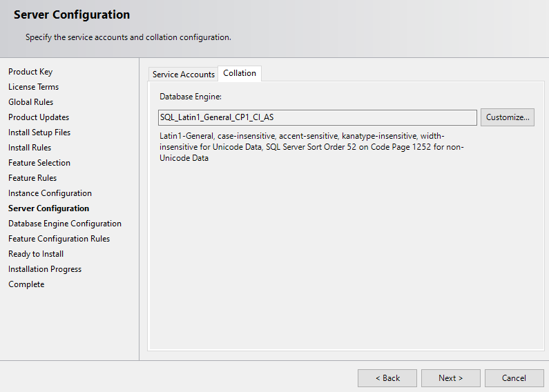Screen dimensions: 549x392
Task: Click Install Setup Files in sidebar
Action: [x=39, y=133]
